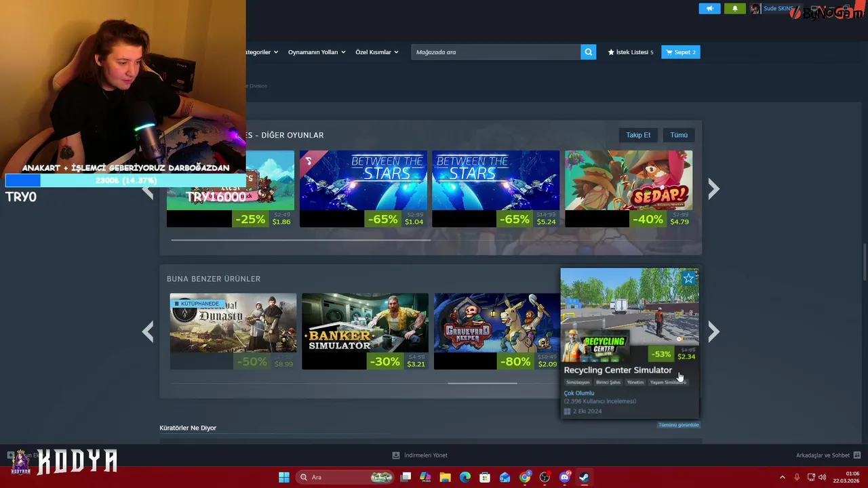The image size is (868, 488).
Task: Click the Buna Benzer Ürünler right arrow
Action: [713, 331]
